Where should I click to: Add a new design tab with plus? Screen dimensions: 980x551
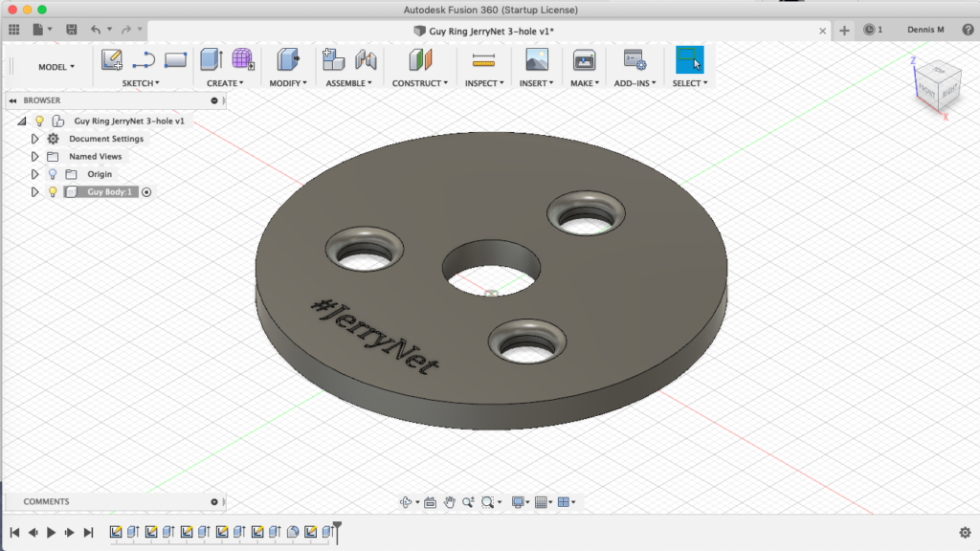tap(844, 31)
